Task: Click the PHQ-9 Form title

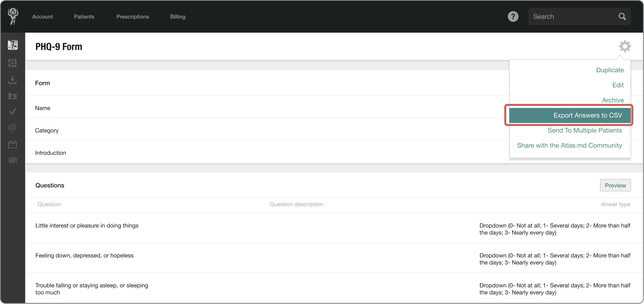Action: [59, 47]
